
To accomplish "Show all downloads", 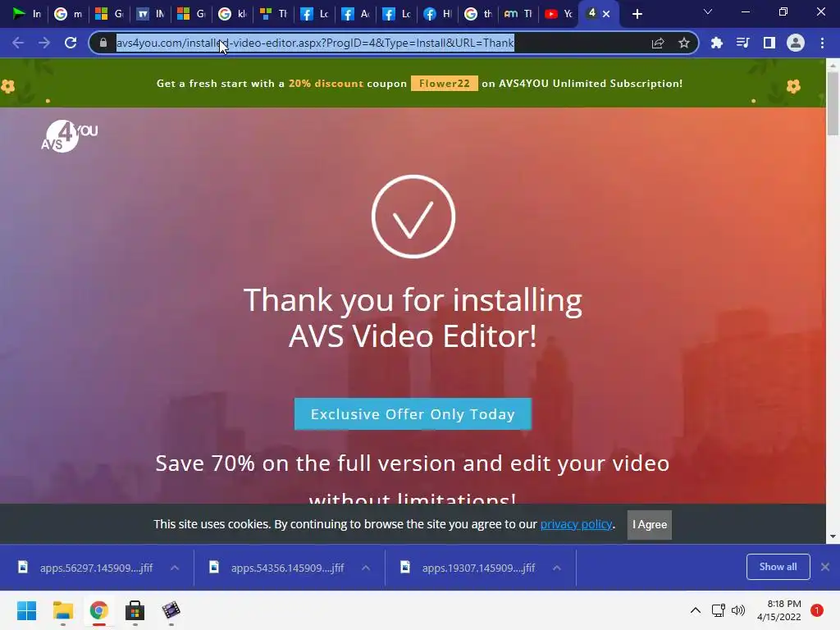I will coord(778,567).
